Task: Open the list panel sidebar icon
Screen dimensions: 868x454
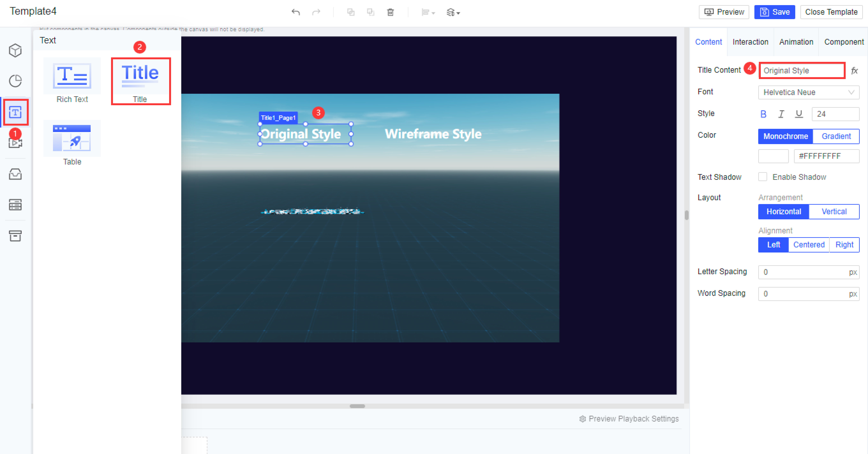Action: 15,205
